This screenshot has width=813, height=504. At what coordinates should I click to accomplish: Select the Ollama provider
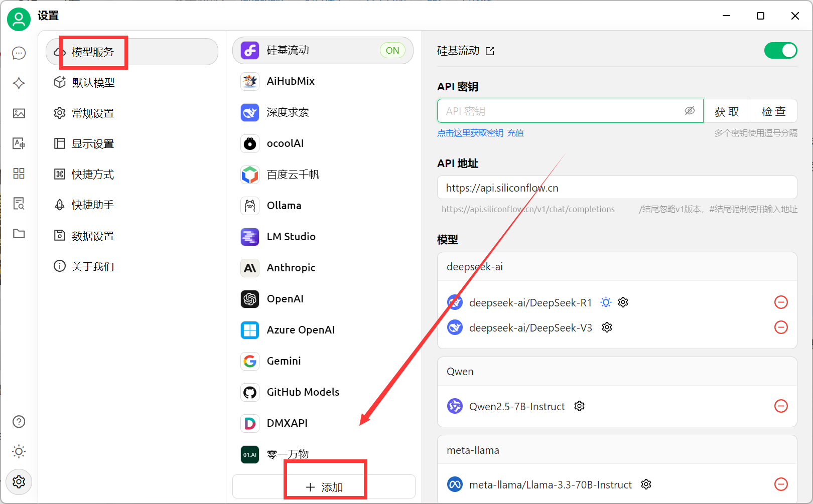tap(323, 206)
